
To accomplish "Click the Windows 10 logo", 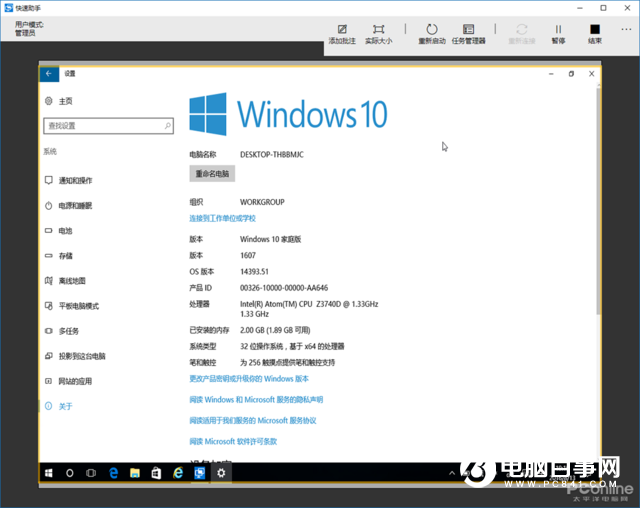I will 288,114.
